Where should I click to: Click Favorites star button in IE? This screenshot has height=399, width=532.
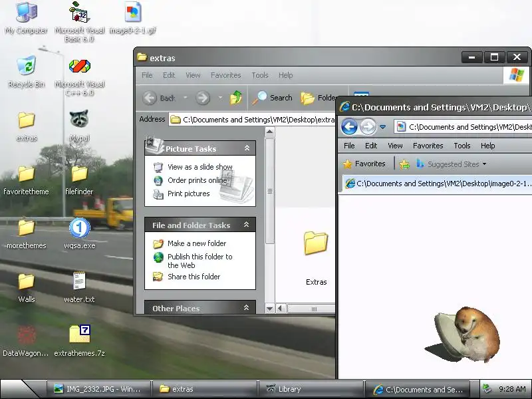[364, 164]
